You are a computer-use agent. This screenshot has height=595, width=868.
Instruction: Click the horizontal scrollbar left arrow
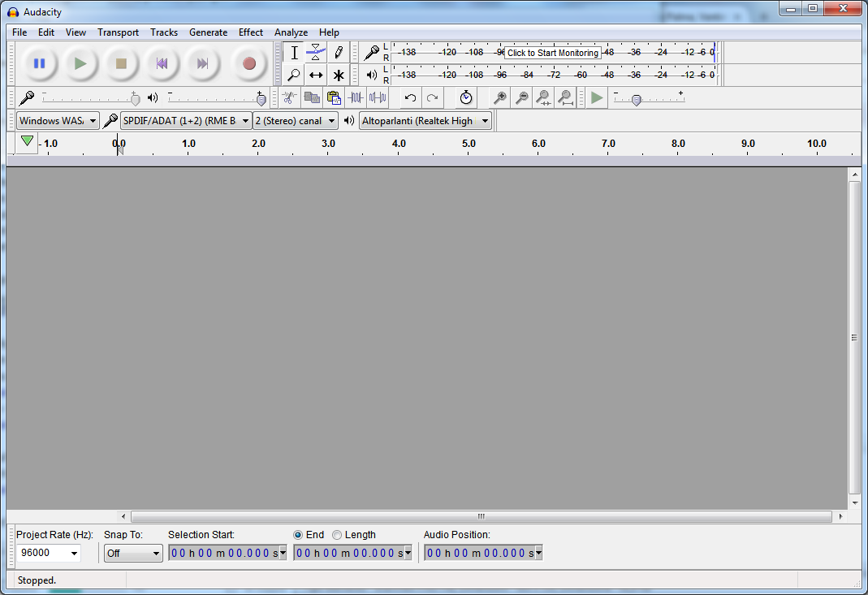[x=123, y=516]
